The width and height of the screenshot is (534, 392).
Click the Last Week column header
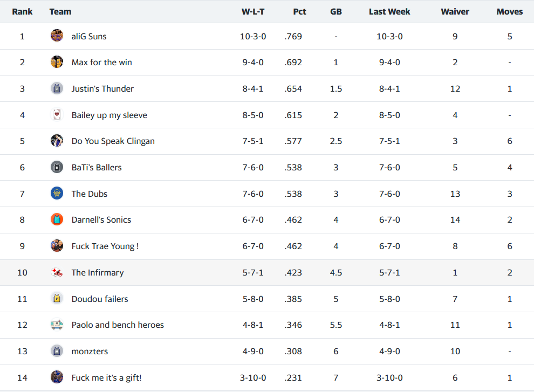[x=389, y=11]
